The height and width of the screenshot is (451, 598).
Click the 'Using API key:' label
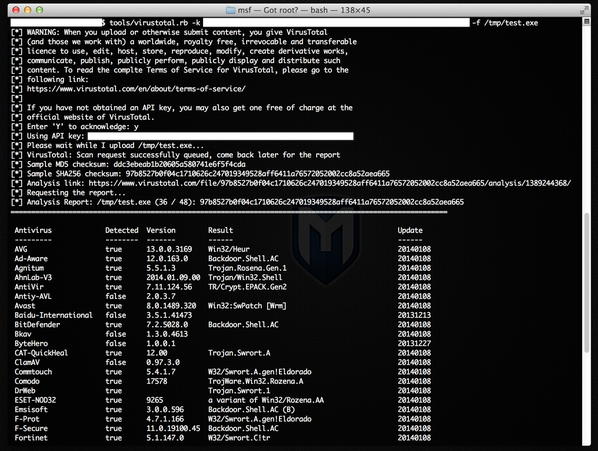pyautogui.click(x=56, y=136)
